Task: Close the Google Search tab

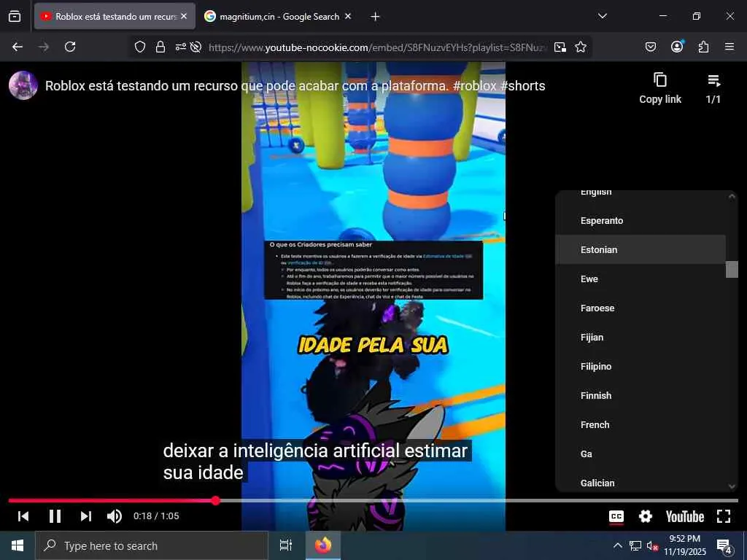Action: tap(348, 16)
